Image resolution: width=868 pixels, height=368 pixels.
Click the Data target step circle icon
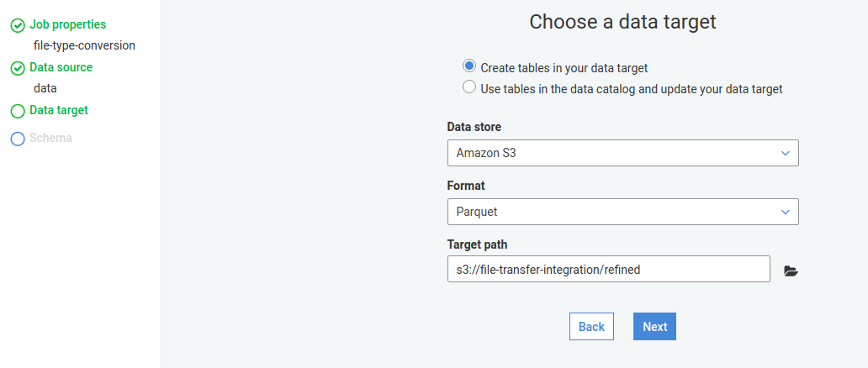[17, 111]
